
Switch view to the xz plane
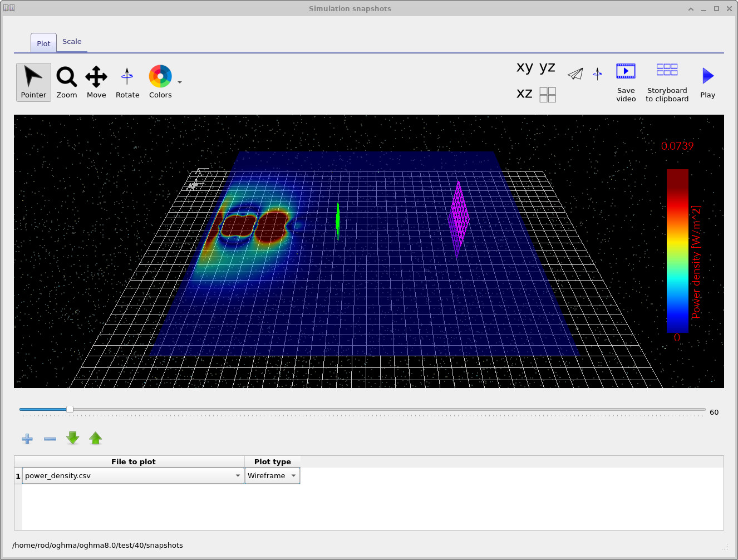tap(524, 93)
